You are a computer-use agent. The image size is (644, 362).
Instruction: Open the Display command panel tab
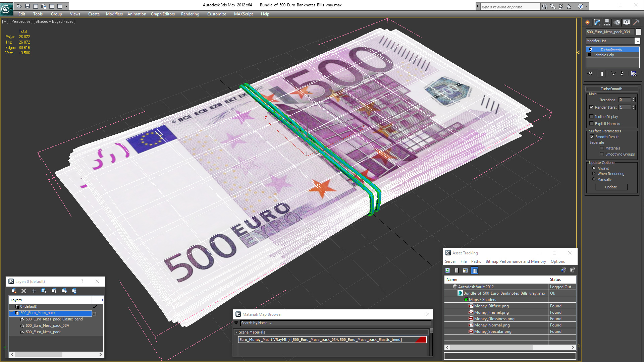(x=627, y=22)
